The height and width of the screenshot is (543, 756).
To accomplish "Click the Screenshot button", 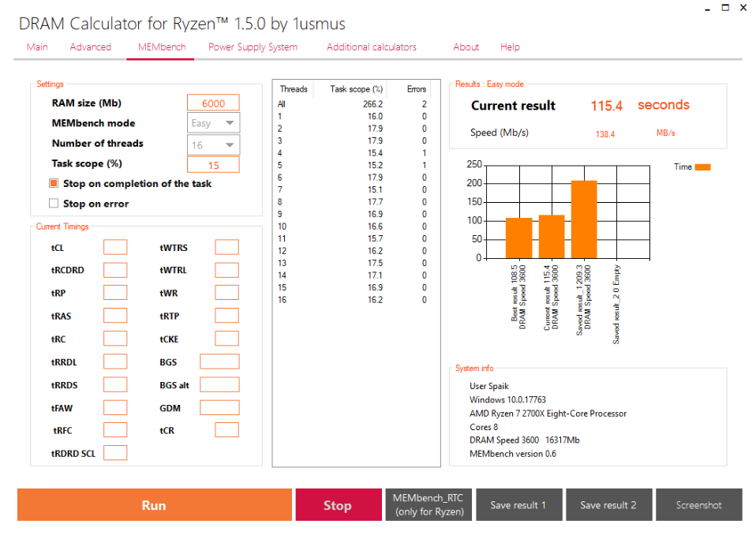I will 699,505.
